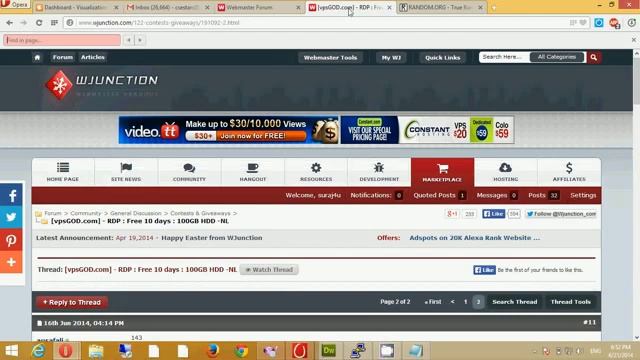This screenshot has width=640, height=360.
Task: Open the Quick Links dropdown
Action: click(442, 58)
